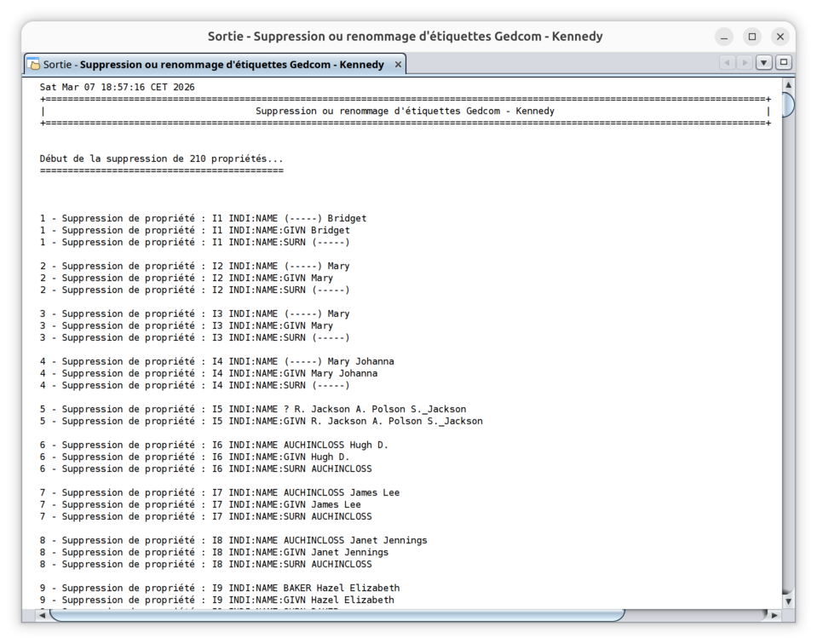Click the vertical scrollbar down arrow

coord(788,601)
